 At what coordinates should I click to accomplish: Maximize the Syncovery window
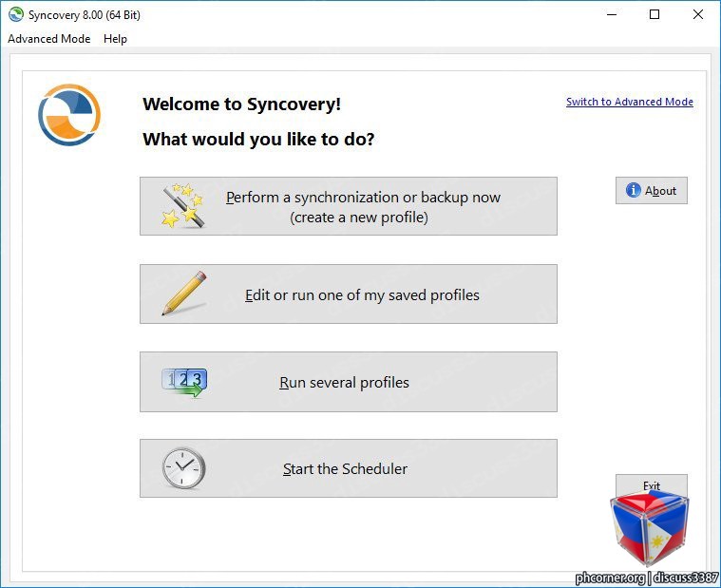pos(655,14)
